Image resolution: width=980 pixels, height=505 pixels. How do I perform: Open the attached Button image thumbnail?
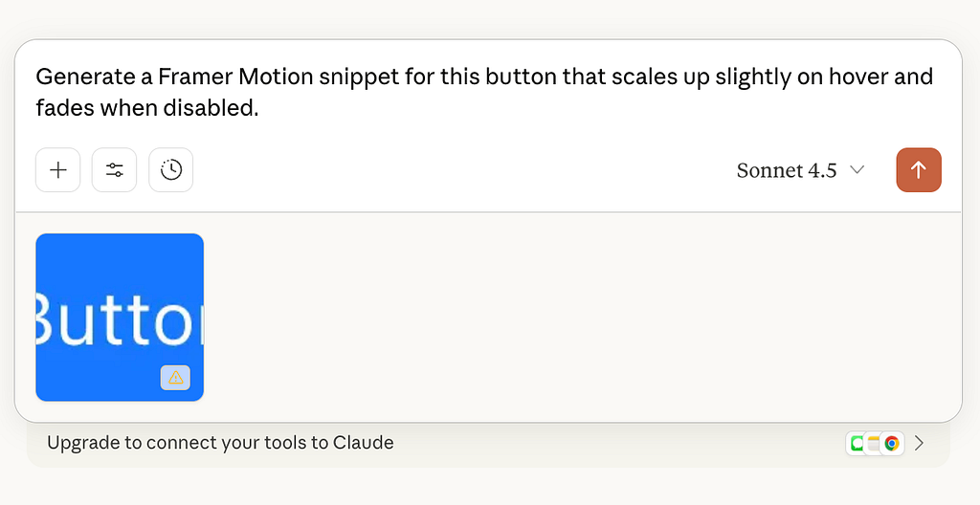pos(119,316)
